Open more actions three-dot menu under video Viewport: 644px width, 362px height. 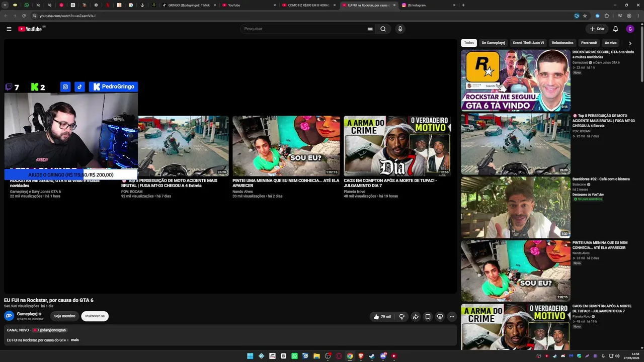tap(452, 317)
